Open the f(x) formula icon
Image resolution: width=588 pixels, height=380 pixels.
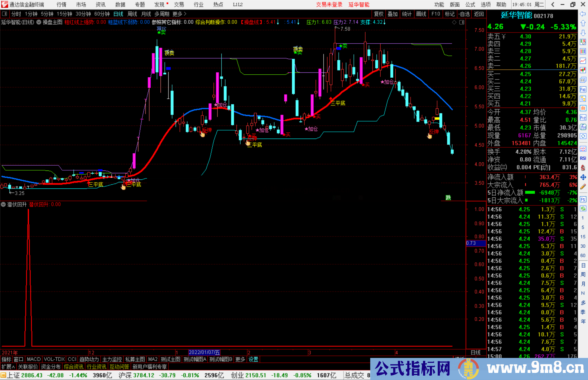(583, 127)
